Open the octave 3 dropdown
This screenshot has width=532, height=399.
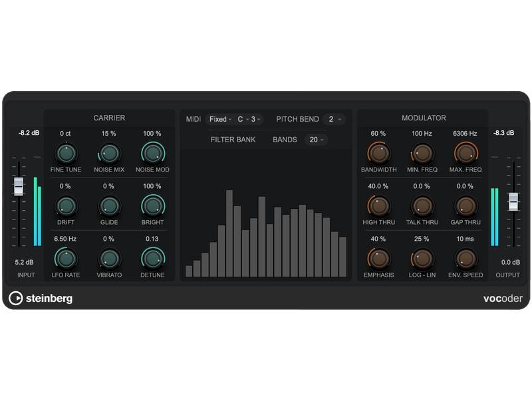click(x=255, y=119)
